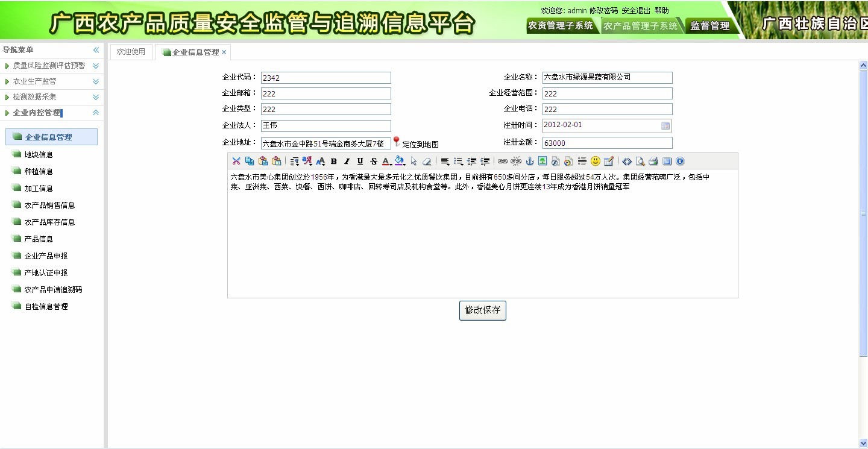Viewport: 868px width, 449px height.
Task: Switch to the 欢迎使用 tab
Action: pos(131,52)
